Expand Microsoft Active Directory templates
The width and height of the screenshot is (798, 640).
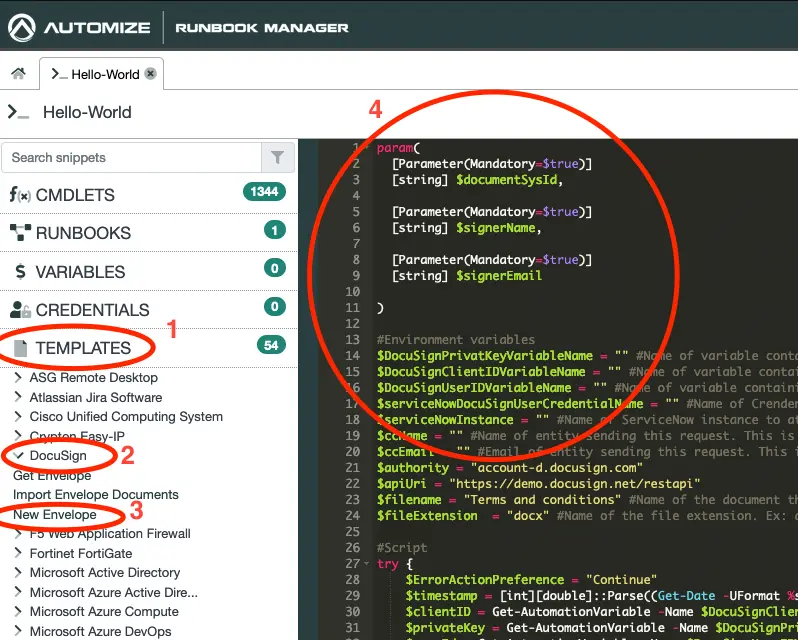tap(19, 573)
